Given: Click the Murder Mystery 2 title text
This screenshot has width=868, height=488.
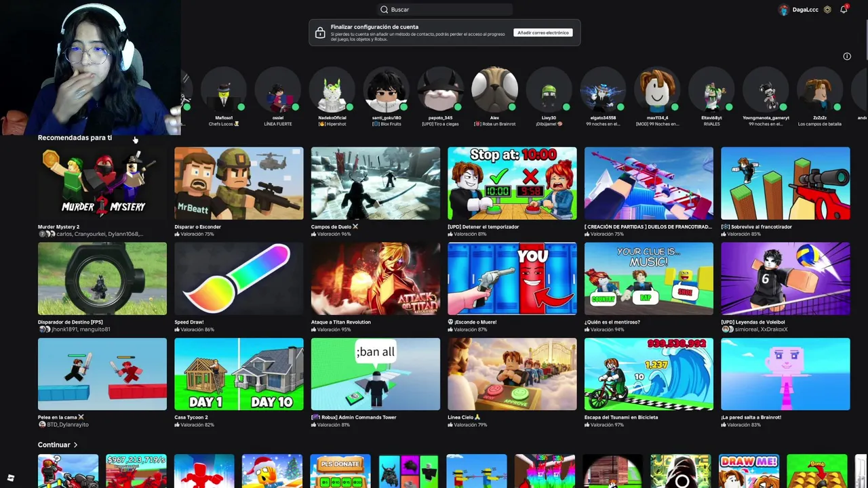Looking at the screenshot, I should coord(58,227).
